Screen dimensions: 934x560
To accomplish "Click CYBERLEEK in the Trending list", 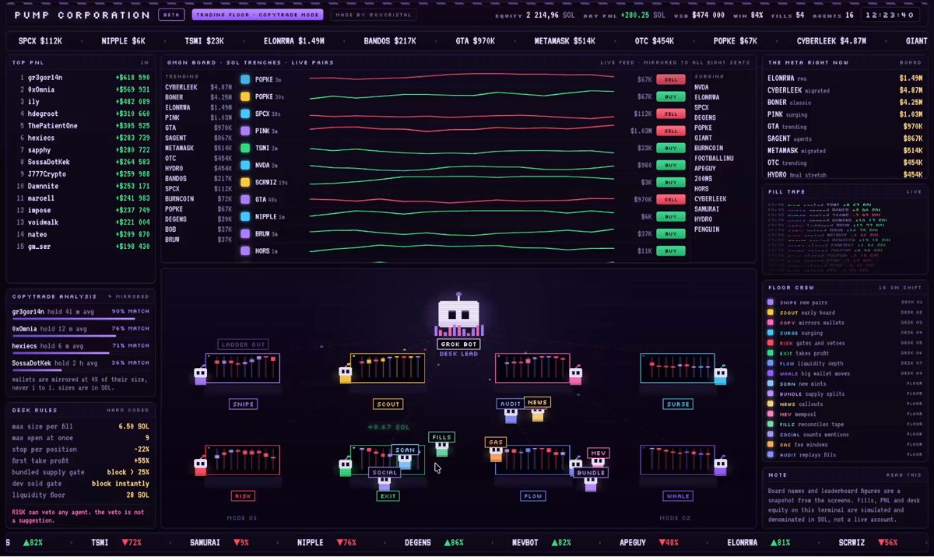I will click(198, 87).
